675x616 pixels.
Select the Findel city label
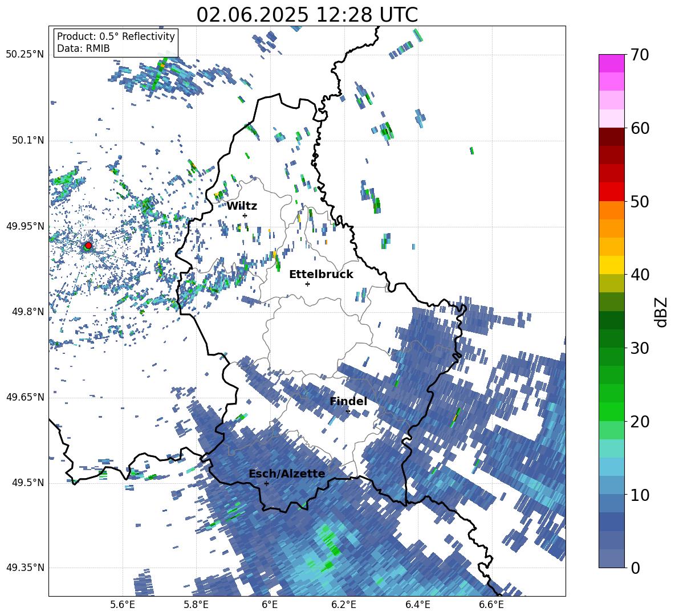click(348, 401)
